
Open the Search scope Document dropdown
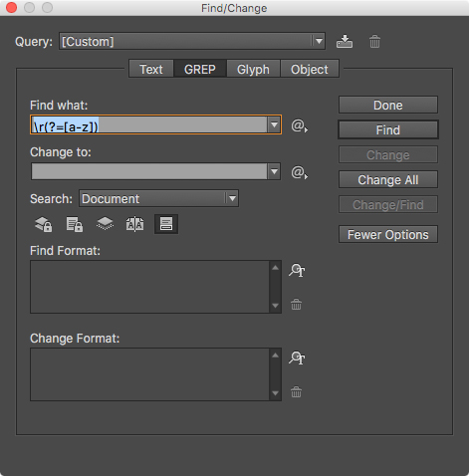[x=158, y=198]
